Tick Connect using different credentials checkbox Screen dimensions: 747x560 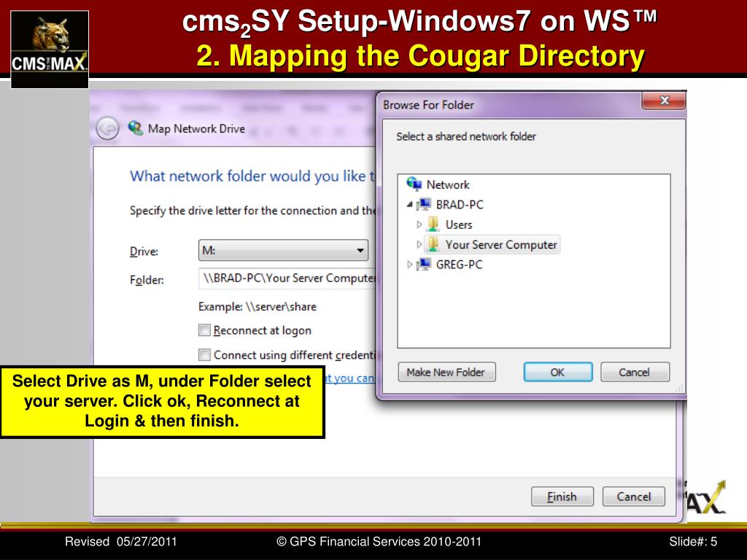pyautogui.click(x=204, y=355)
